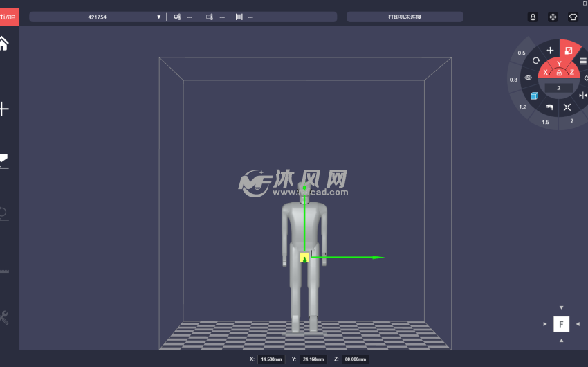
Task: Rotate view with the up arrow below cube
Action: click(x=562, y=341)
